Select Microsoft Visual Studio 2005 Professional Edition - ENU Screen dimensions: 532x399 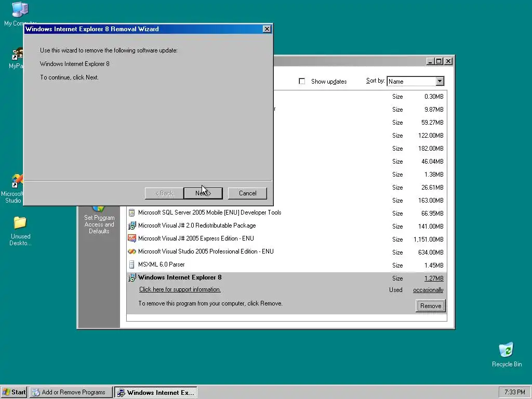206,252
